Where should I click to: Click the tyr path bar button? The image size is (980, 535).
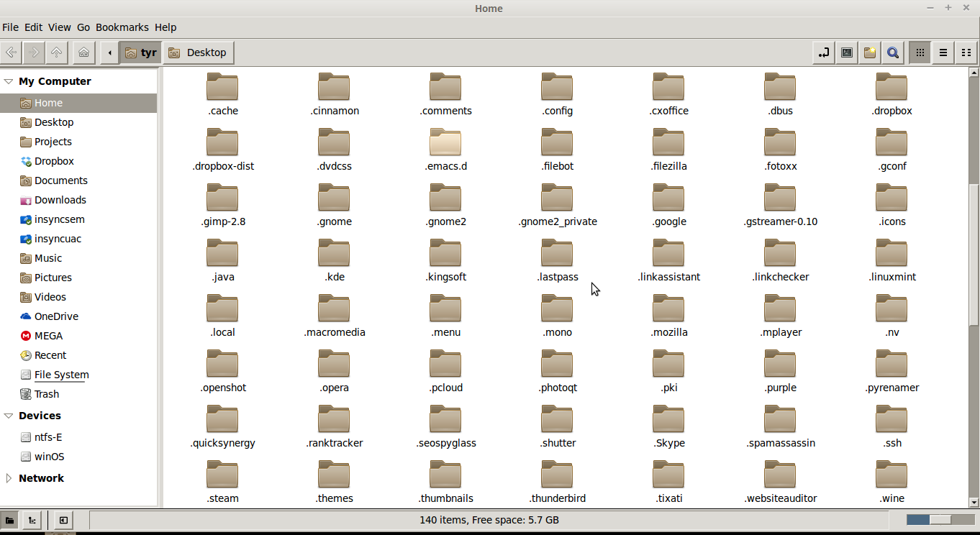[140, 52]
